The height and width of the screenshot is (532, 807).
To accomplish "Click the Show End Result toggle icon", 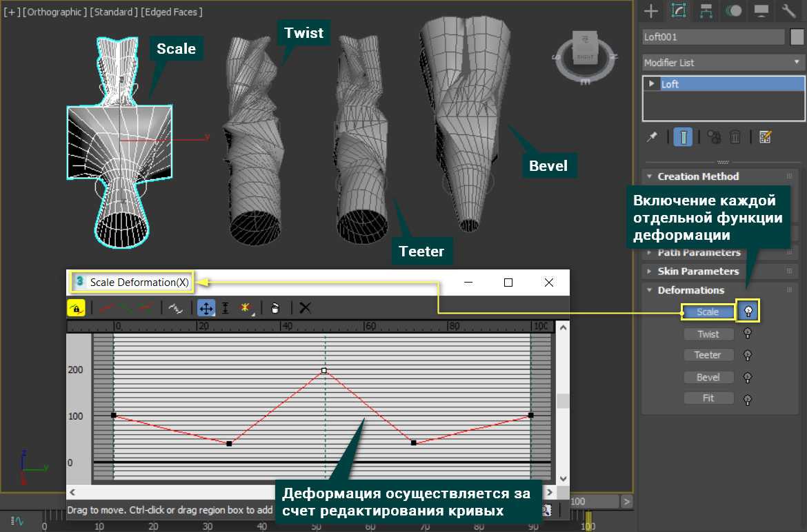I will click(682, 136).
